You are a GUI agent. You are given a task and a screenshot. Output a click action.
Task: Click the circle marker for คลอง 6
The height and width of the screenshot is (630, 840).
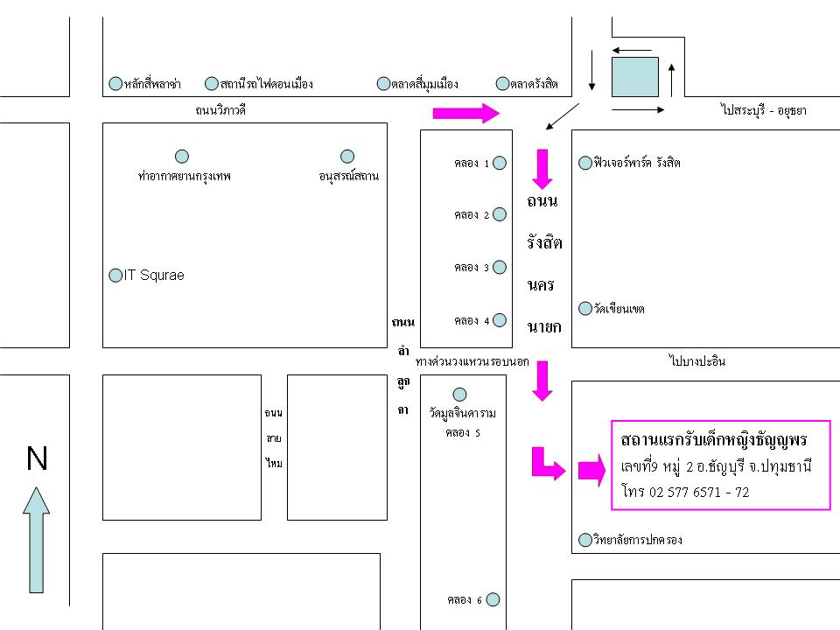pos(493,599)
